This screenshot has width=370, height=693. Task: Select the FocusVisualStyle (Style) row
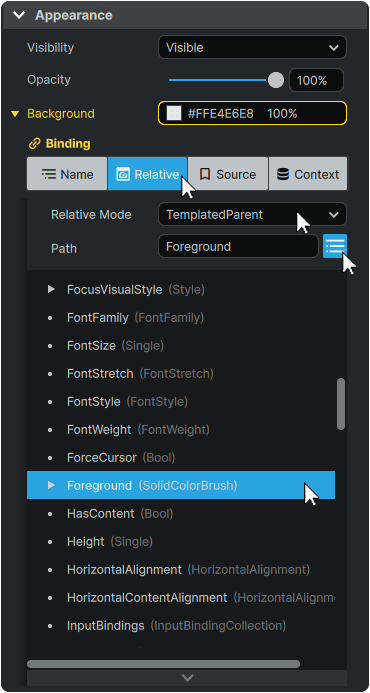click(x=181, y=289)
